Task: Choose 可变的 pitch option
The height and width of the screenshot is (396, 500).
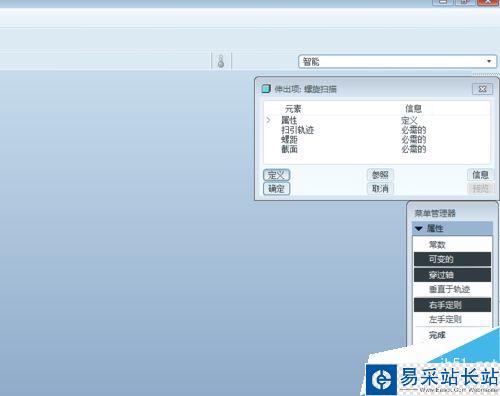Action: (452, 259)
